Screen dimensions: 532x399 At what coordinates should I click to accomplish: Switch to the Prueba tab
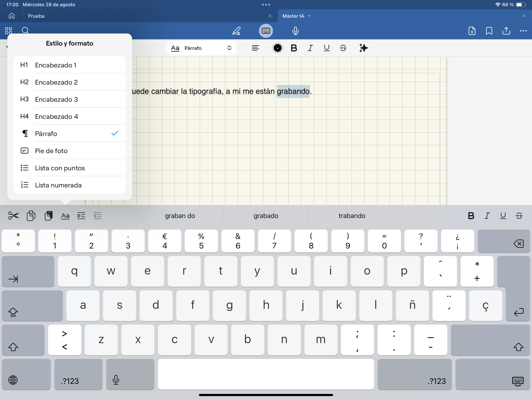(36, 16)
